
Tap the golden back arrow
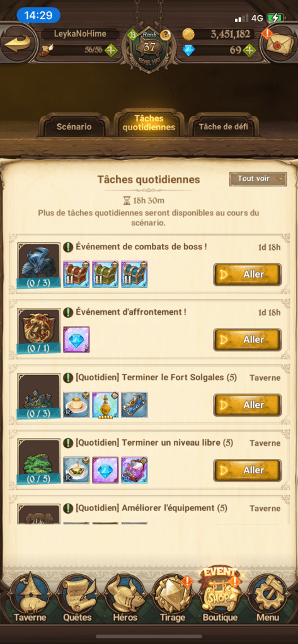(x=18, y=43)
